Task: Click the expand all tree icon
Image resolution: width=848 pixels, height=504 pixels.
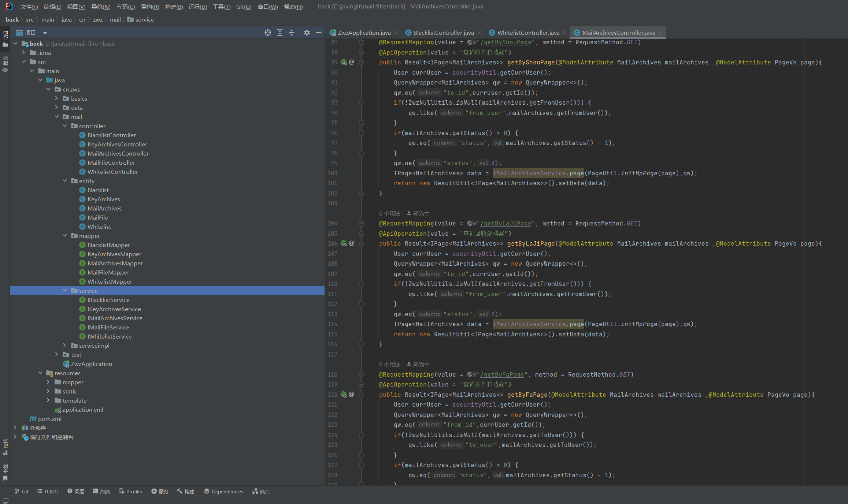Action: (280, 33)
